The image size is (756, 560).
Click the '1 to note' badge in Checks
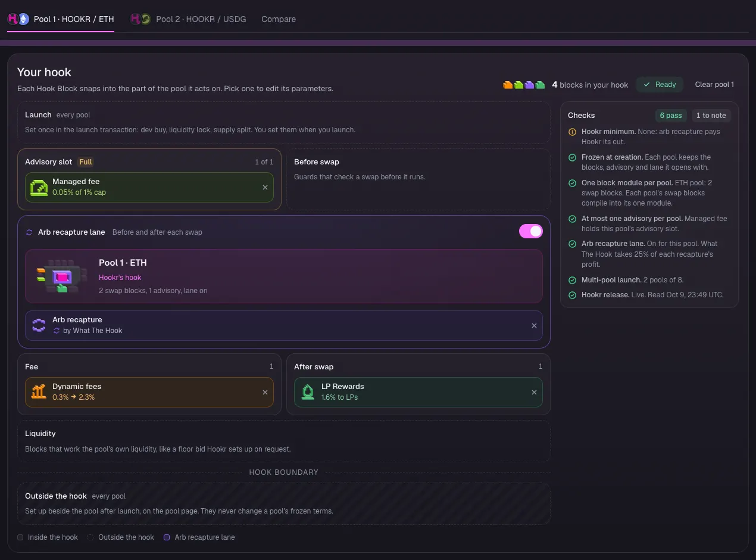(x=711, y=116)
